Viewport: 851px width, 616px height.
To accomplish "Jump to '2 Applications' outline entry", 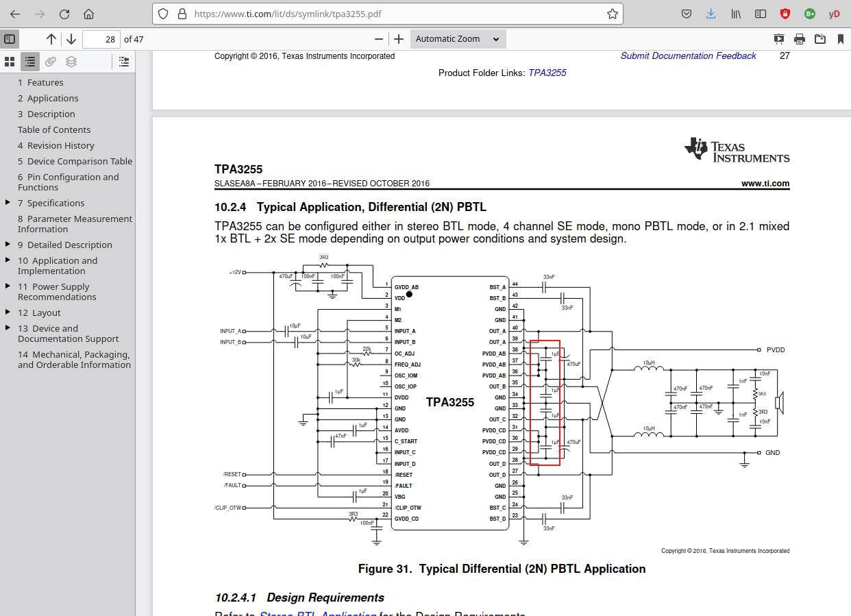I will click(48, 98).
